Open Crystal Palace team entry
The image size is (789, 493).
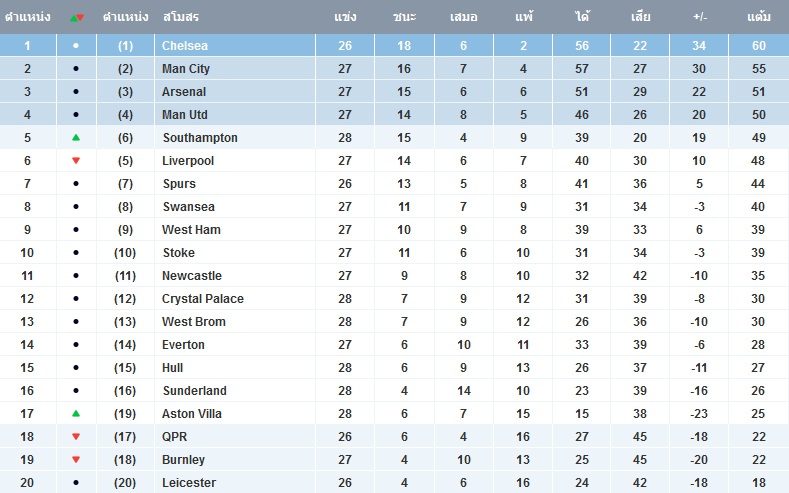(203, 299)
